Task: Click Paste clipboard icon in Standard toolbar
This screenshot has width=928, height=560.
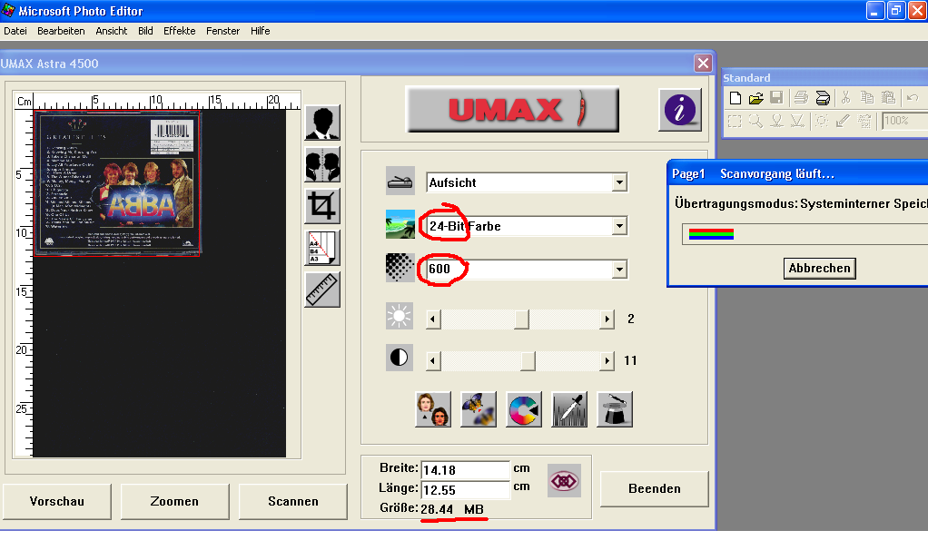Action: point(888,98)
